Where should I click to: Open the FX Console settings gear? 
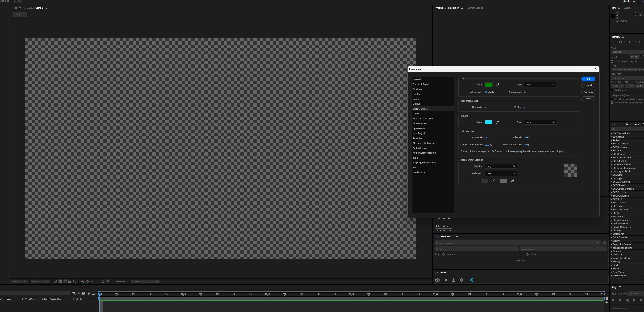(x=461, y=280)
